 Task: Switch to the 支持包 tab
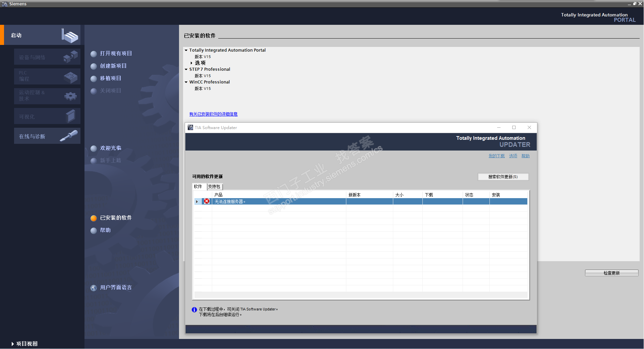pos(214,187)
